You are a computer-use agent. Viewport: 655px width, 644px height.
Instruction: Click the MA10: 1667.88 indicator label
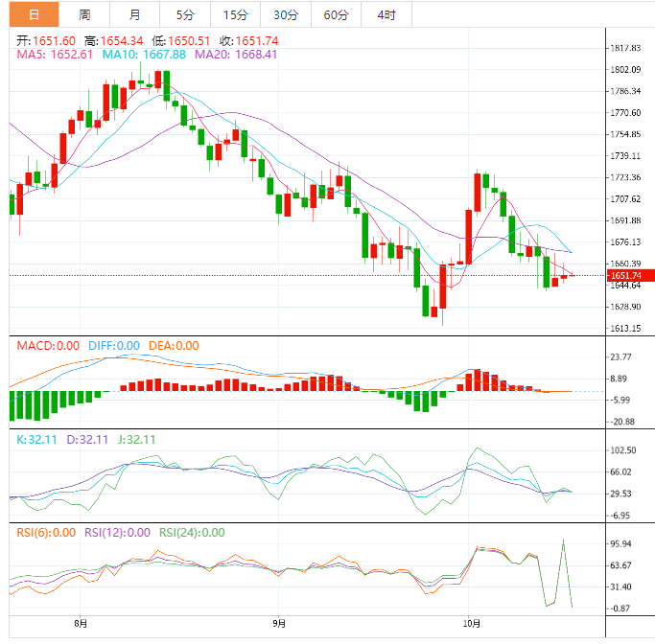144,55
